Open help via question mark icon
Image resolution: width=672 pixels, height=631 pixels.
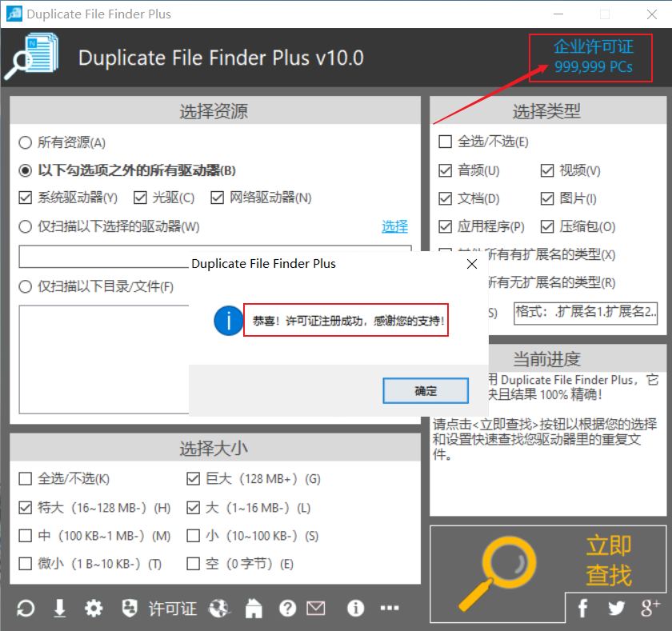(x=287, y=609)
